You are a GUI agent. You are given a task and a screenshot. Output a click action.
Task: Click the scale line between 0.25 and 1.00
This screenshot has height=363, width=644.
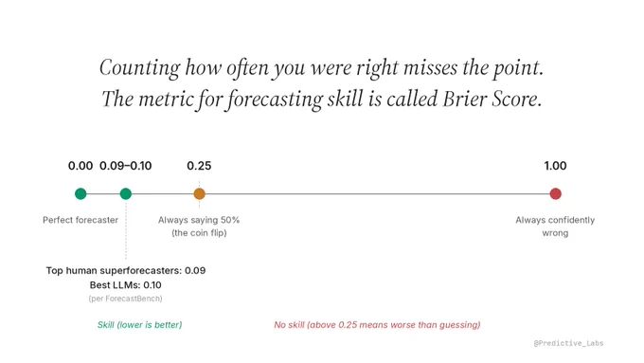click(x=377, y=193)
